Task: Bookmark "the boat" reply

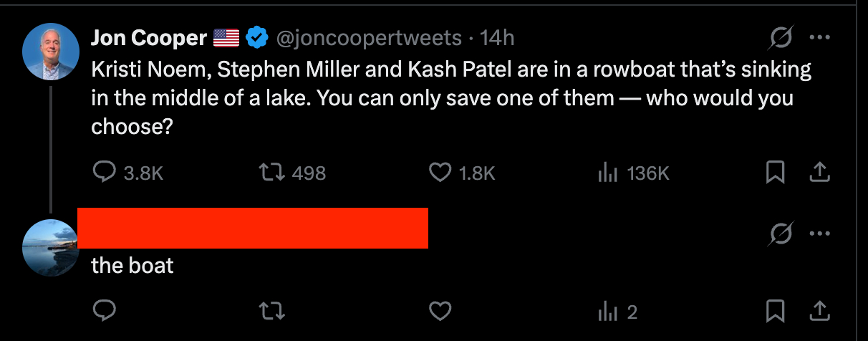Action: [x=774, y=311]
